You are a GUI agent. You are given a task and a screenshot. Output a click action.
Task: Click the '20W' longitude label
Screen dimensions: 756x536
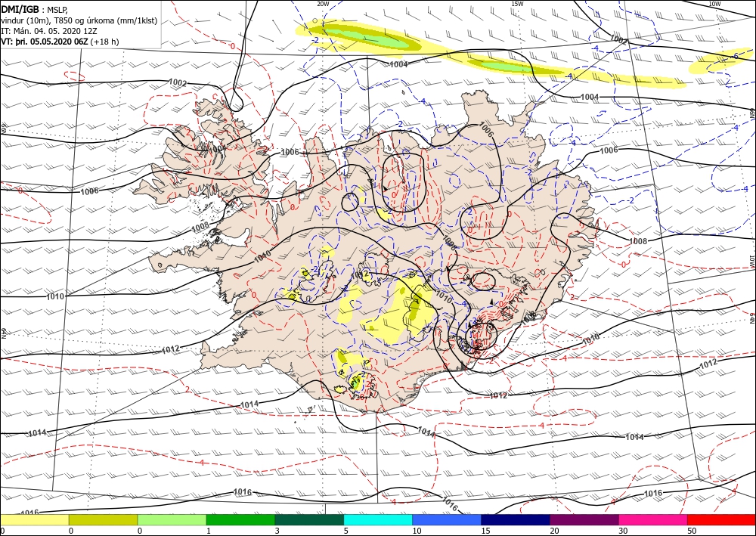(x=323, y=4)
